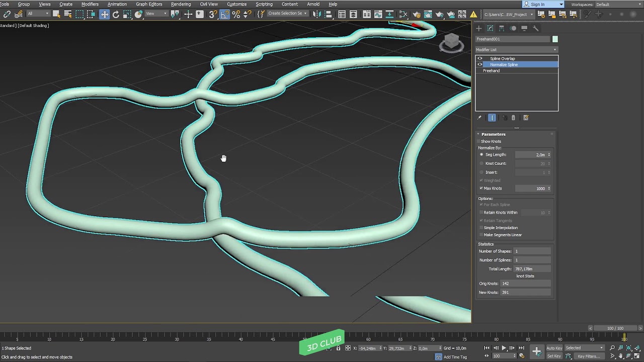Image resolution: width=644 pixels, height=362 pixels.
Task: Toggle the Window/Crossing selection icon
Action: [91, 15]
